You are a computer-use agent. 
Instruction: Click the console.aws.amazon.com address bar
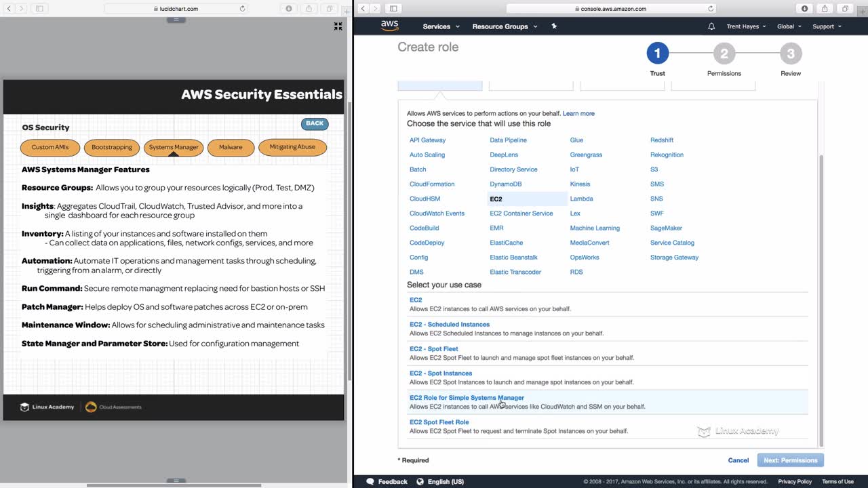pyautogui.click(x=610, y=9)
